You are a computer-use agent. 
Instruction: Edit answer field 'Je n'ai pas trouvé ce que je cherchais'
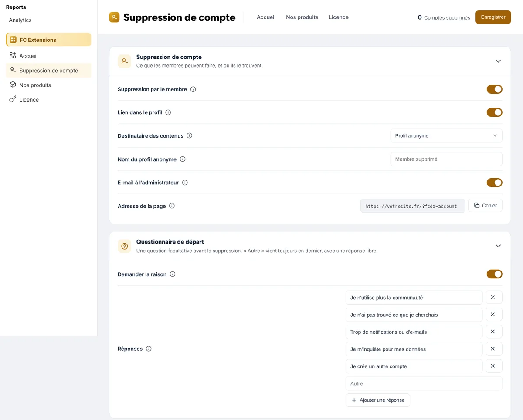point(414,315)
